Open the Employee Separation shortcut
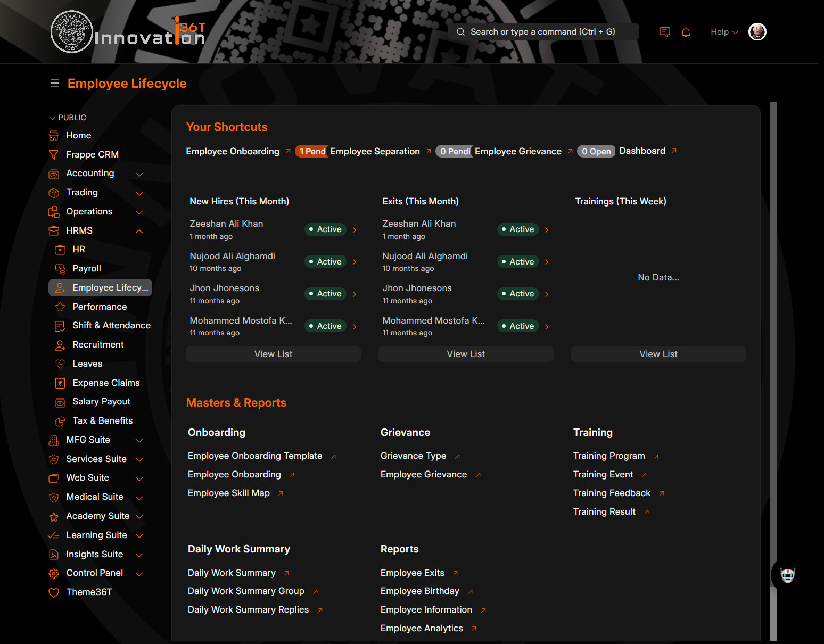 tap(375, 152)
